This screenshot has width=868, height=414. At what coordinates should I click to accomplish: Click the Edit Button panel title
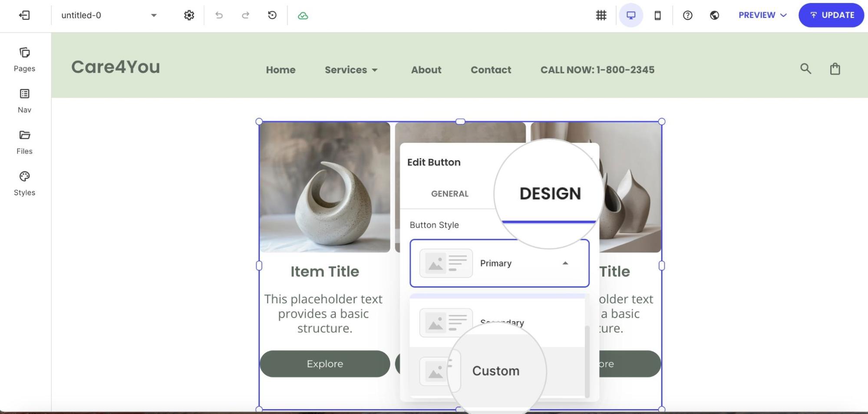434,162
